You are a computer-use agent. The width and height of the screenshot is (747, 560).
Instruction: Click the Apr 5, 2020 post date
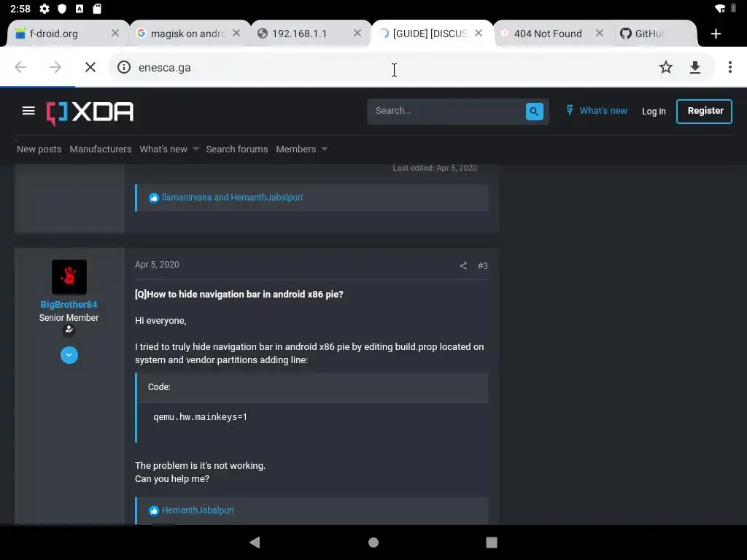157,264
